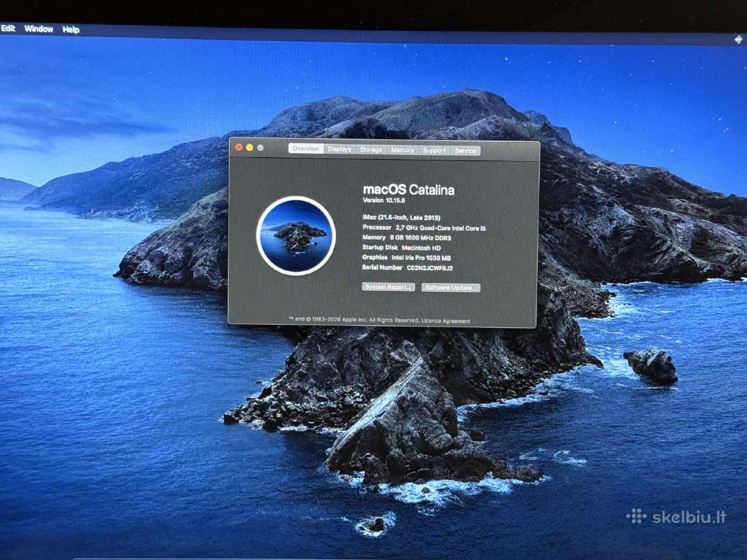Open the Window menu in menu bar
The image size is (747, 560).
(x=39, y=29)
